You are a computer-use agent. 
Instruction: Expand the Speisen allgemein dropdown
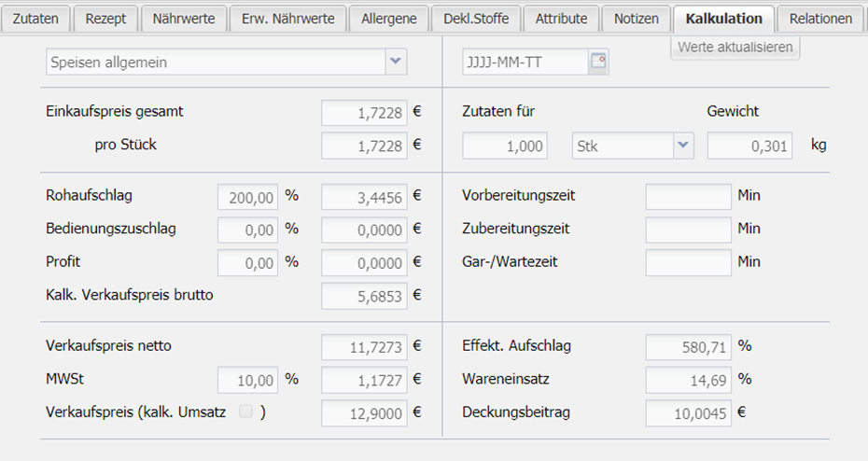[397, 63]
